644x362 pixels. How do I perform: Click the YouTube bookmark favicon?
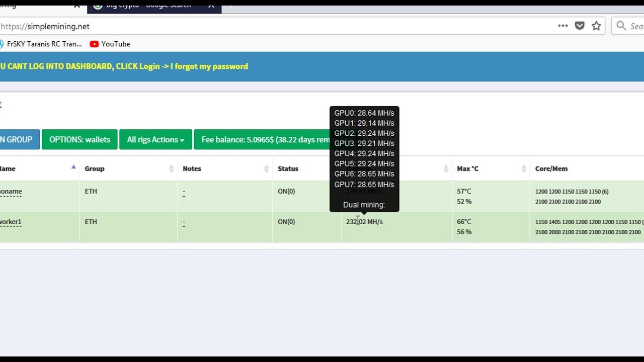tap(94, 44)
